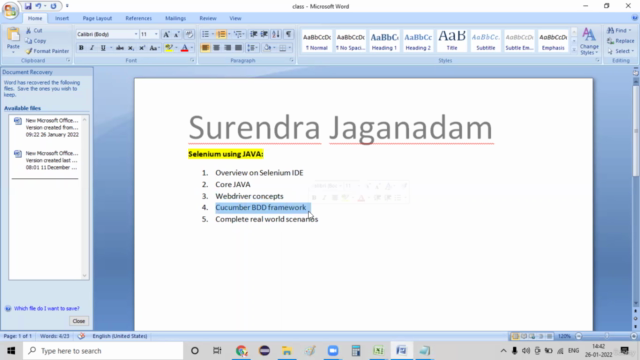
Task: Apply superscript formatting
Action: pyautogui.click(x=142, y=48)
